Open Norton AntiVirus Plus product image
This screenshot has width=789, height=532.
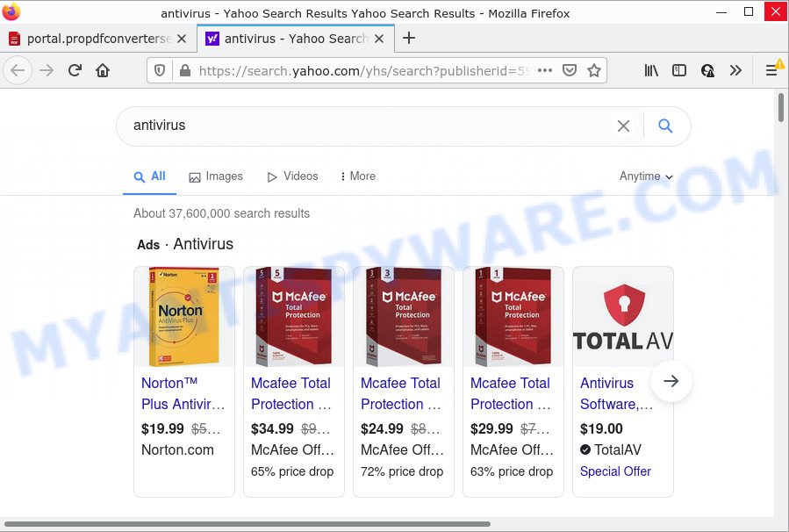click(x=184, y=317)
